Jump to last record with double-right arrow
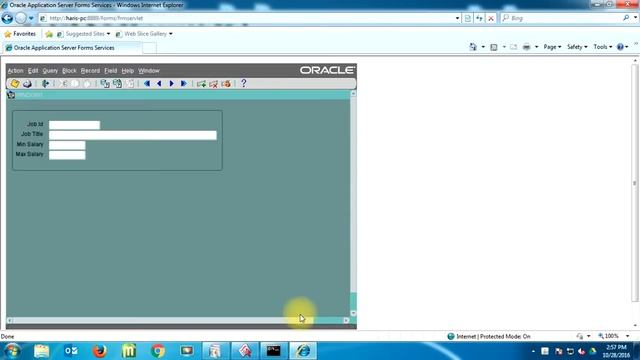The image size is (640, 360). coord(184,84)
